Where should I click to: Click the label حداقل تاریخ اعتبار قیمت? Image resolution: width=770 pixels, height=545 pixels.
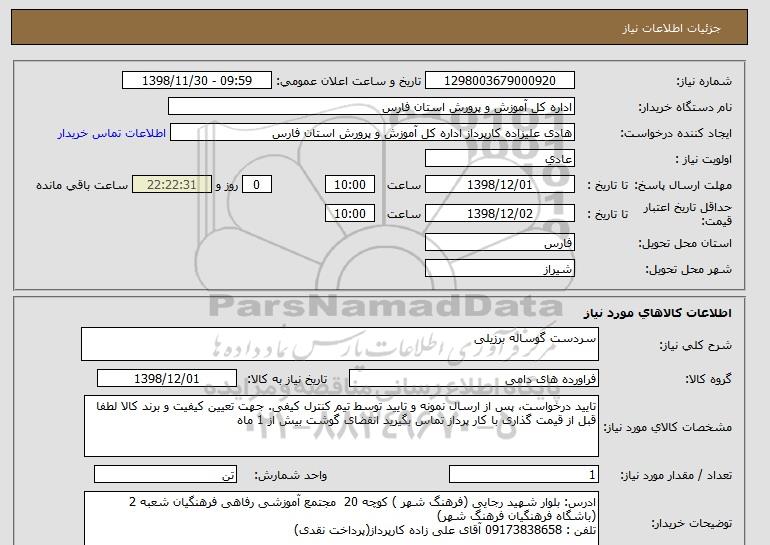point(688,214)
